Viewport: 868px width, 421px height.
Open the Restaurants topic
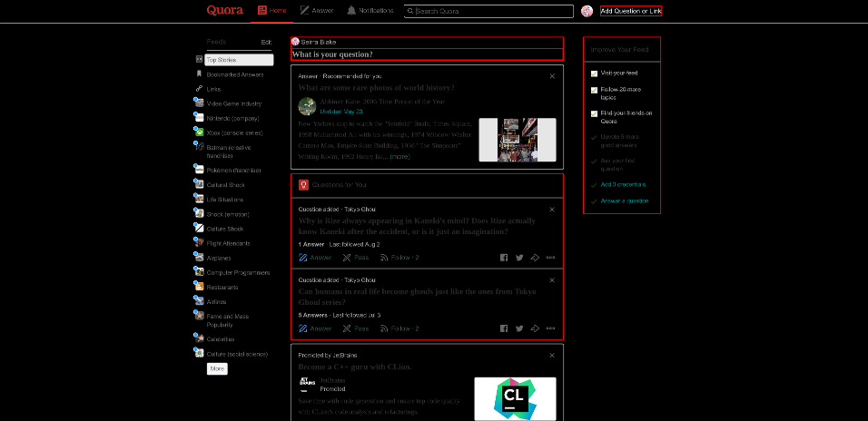point(222,287)
